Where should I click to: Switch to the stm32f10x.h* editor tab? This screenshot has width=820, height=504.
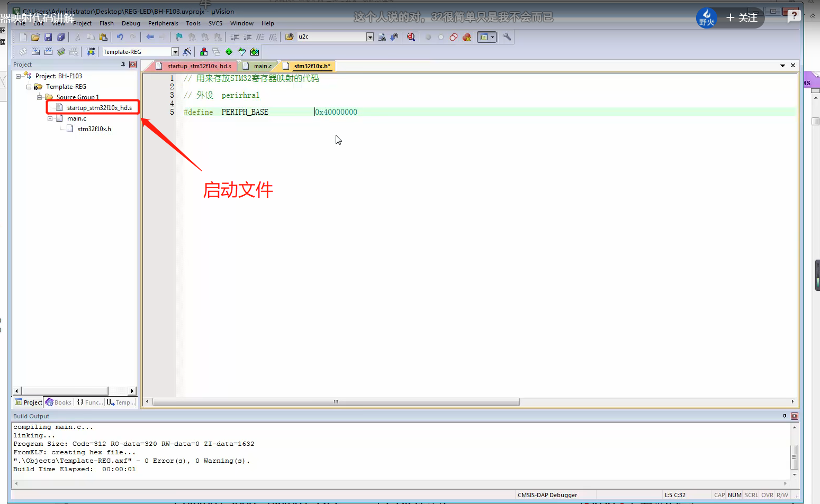(x=307, y=66)
